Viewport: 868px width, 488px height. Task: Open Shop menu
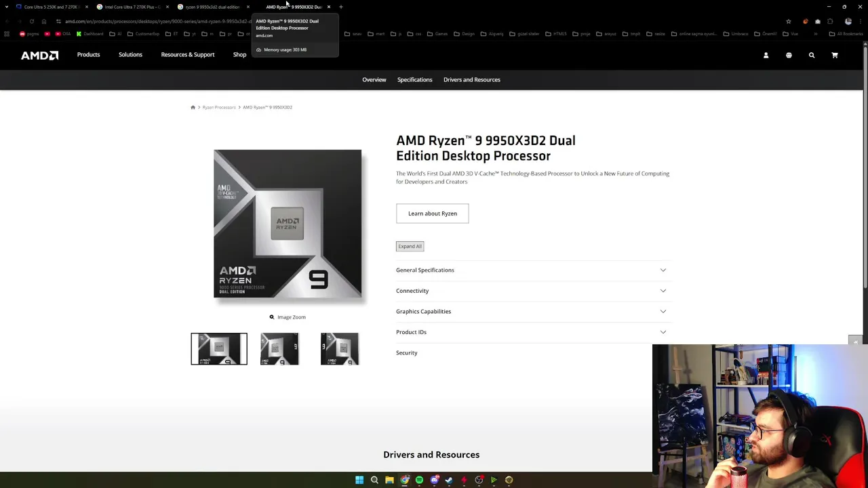240,55
